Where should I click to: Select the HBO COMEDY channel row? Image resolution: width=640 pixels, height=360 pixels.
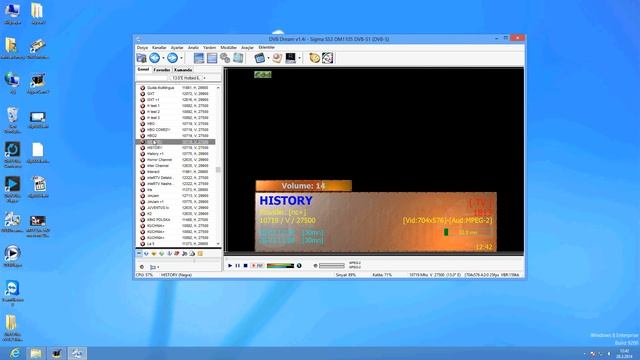(176, 130)
